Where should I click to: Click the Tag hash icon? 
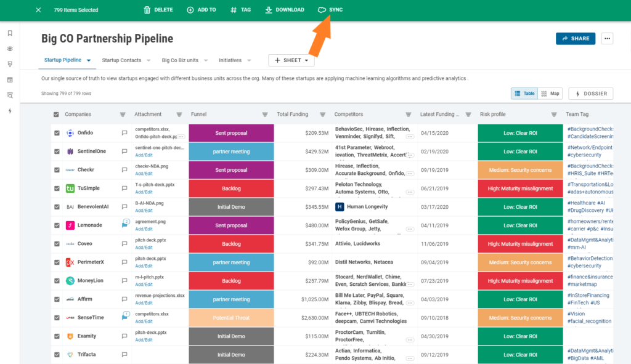[x=233, y=10]
